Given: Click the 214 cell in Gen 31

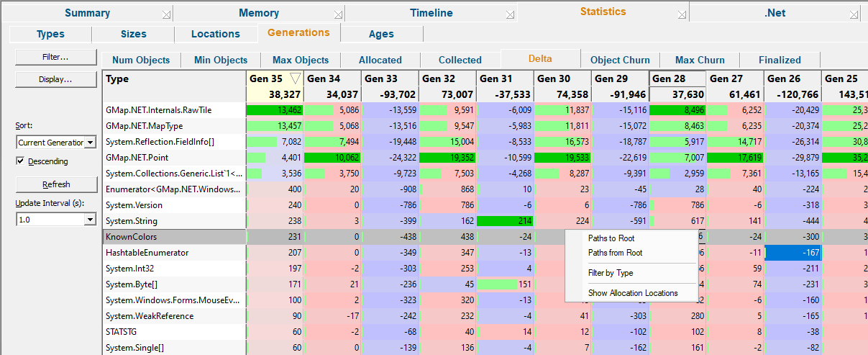Looking at the screenshot, I should [x=505, y=221].
